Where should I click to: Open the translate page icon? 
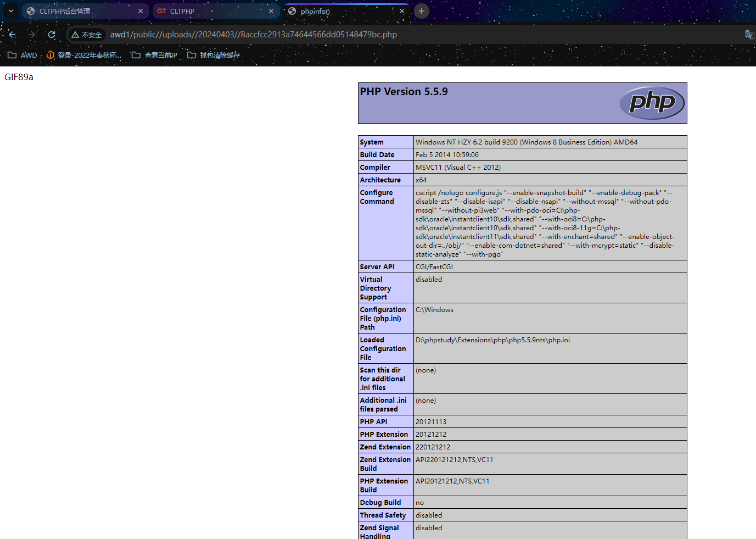pos(749,35)
